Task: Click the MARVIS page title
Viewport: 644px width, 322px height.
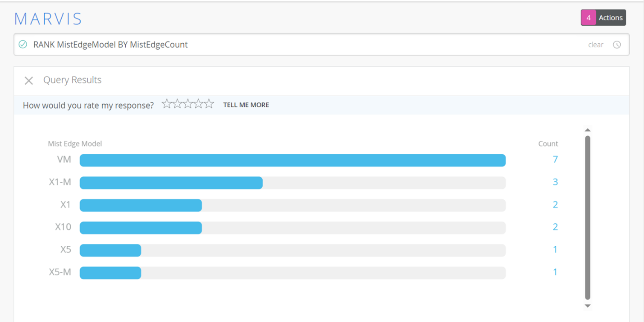Action: (x=48, y=19)
